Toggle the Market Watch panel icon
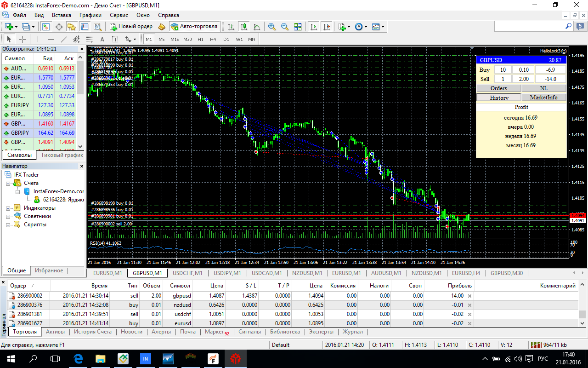Image resolution: width=588 pixels, height=368 pixels. click(46, 27)
